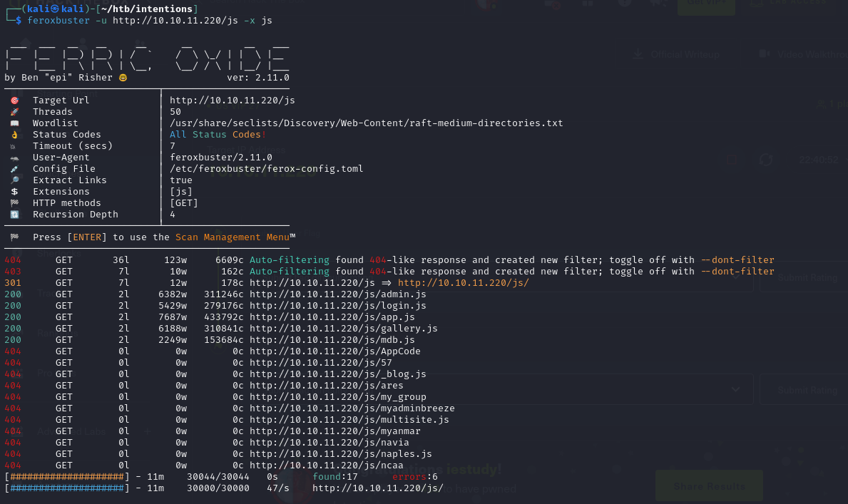Viewport: 848px width, 504px height.
Task: Click the book emoji beside Wordlist
Action: tap(14, 123)
